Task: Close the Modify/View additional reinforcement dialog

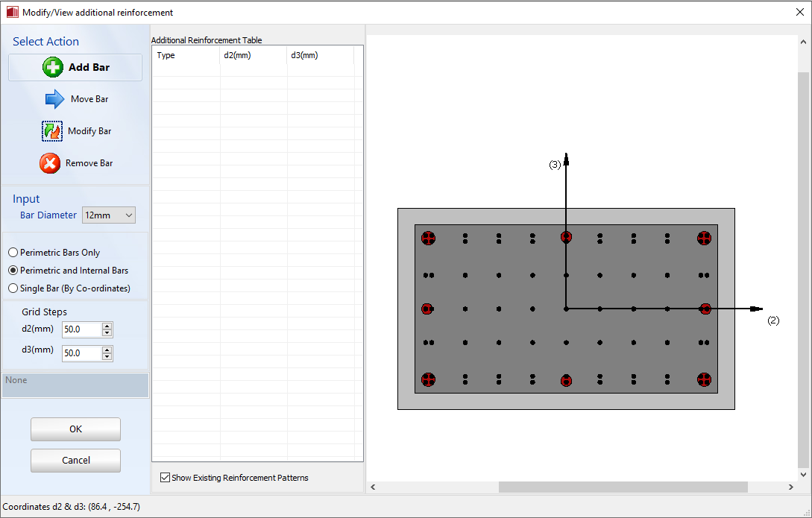Action: click(x=799, y=12)
